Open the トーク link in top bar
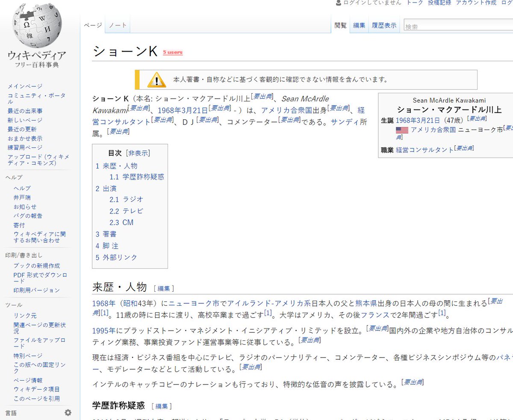Screen dimensions: 513x420 [x=414, y=3]
